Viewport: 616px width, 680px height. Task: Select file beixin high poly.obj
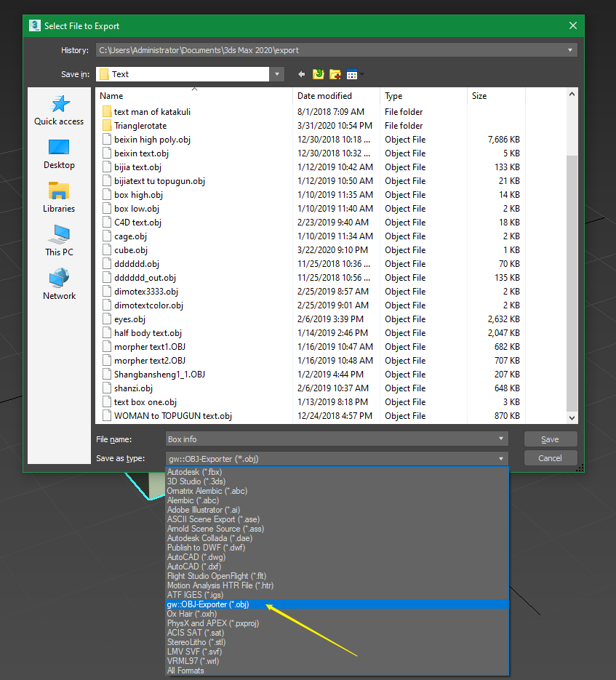(152, 140)
